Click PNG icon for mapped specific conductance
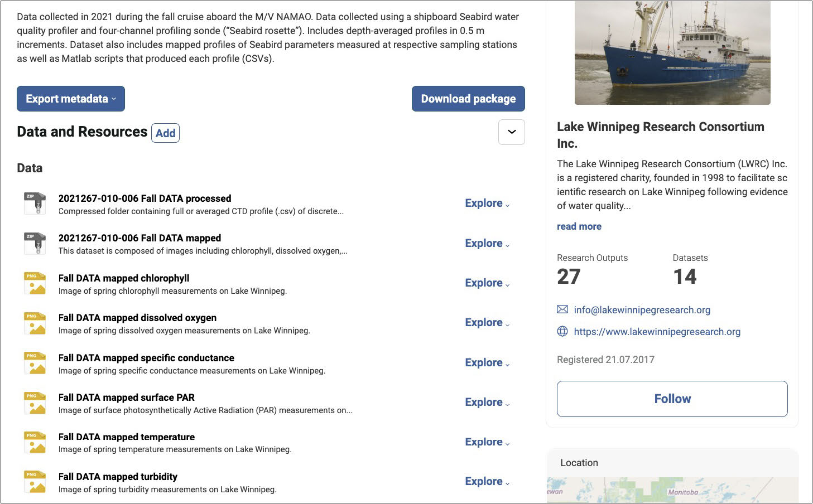 tap(35, 363)
